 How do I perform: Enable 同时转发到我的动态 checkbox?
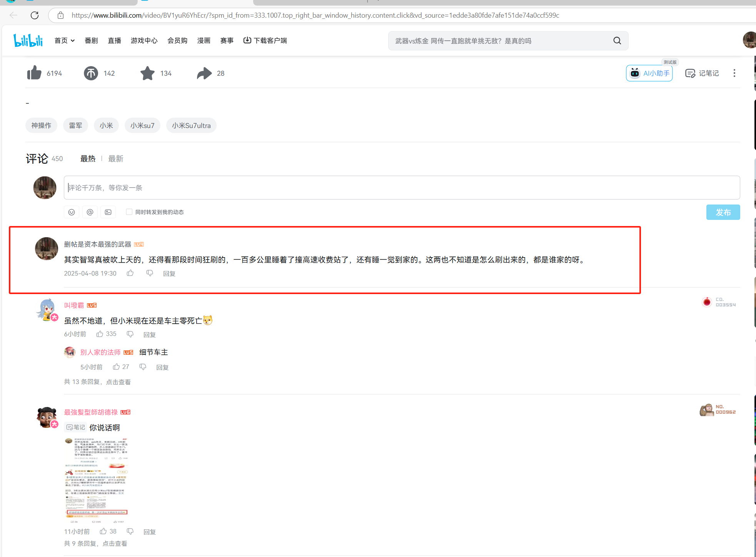coord(129,212)
